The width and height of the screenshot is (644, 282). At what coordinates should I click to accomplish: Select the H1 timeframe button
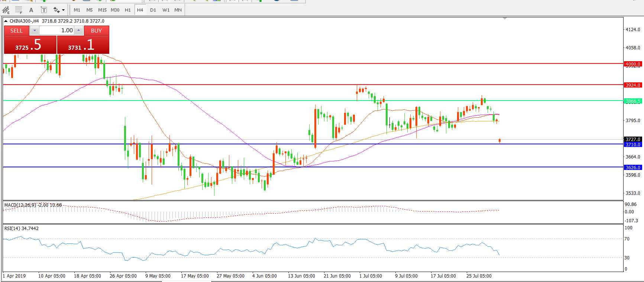point(128,10)
